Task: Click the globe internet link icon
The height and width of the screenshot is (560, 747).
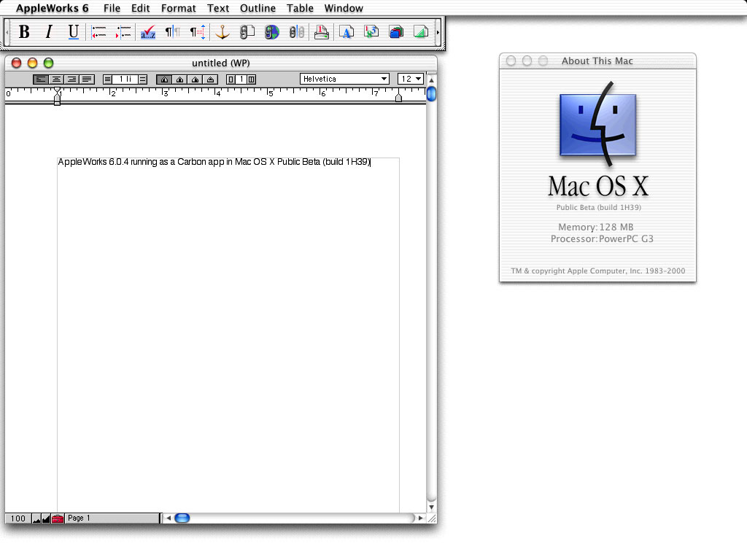Action: [272, 32]
